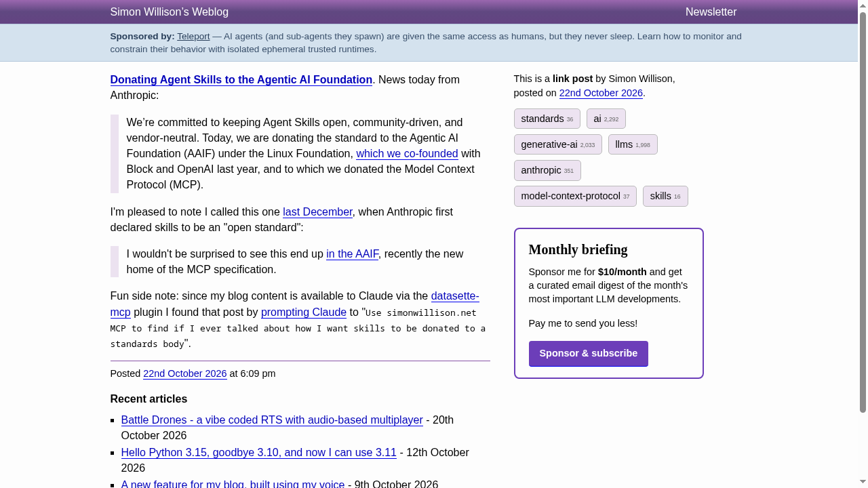Viewport: 868px width, 488px height.
Task: Click the 'in the AAIF' link
Action: pos(352,254)
